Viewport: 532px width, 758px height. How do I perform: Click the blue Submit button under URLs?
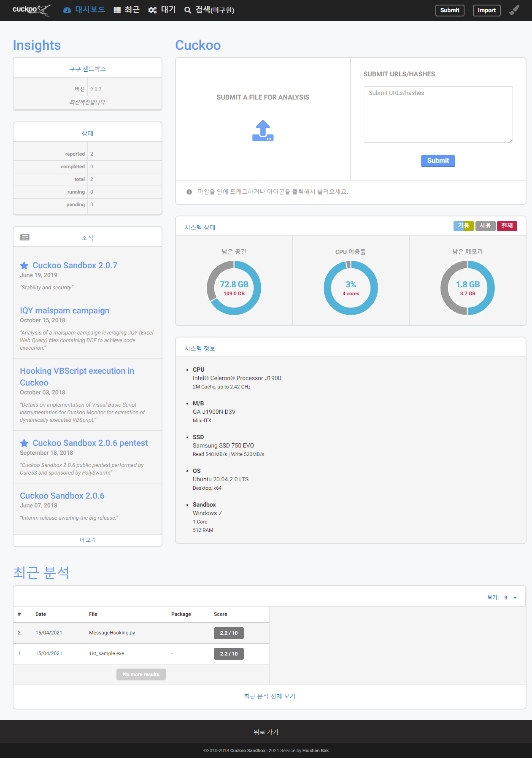pyautogui.click(x=438, y=161)
